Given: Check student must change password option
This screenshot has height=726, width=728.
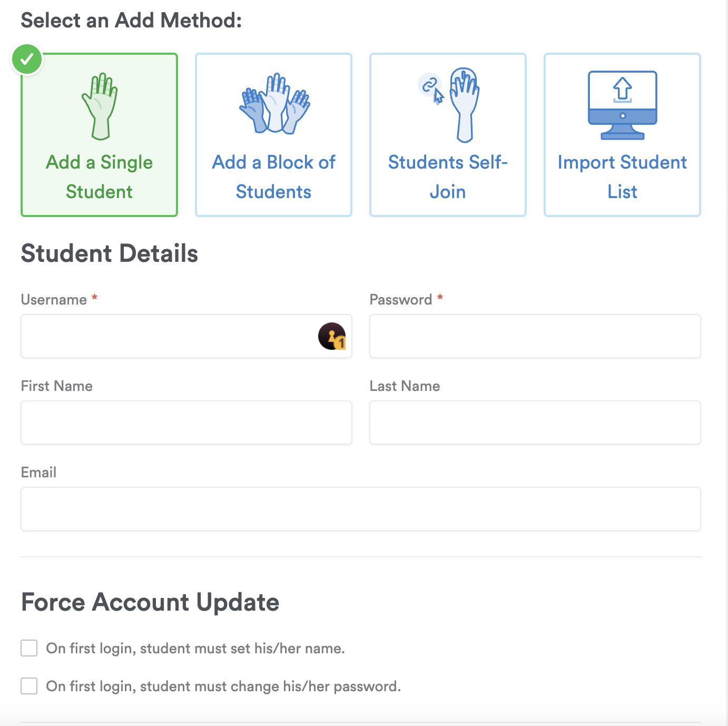Looking at the screenshot, I should [x=29, y=686].
